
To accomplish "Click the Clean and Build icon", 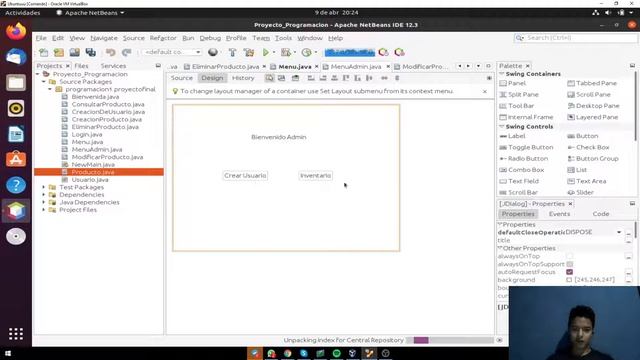I will coord(249,52).
